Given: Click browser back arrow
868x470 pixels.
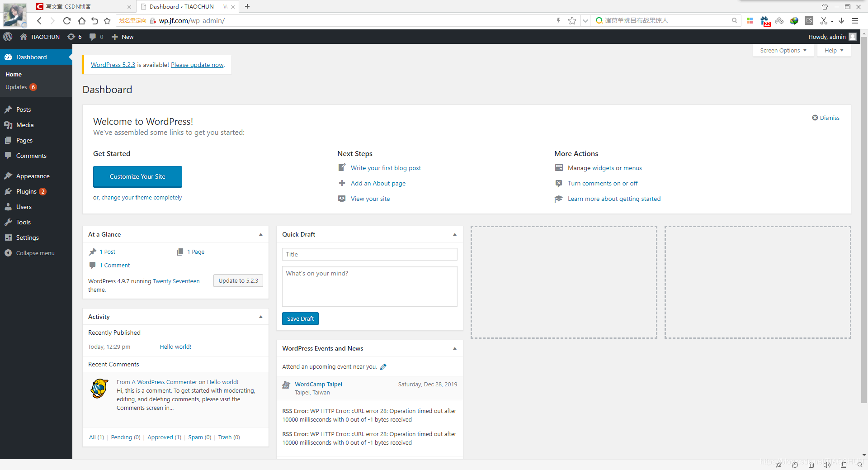Looking at the screenshot, I should (x=39, y=20).
